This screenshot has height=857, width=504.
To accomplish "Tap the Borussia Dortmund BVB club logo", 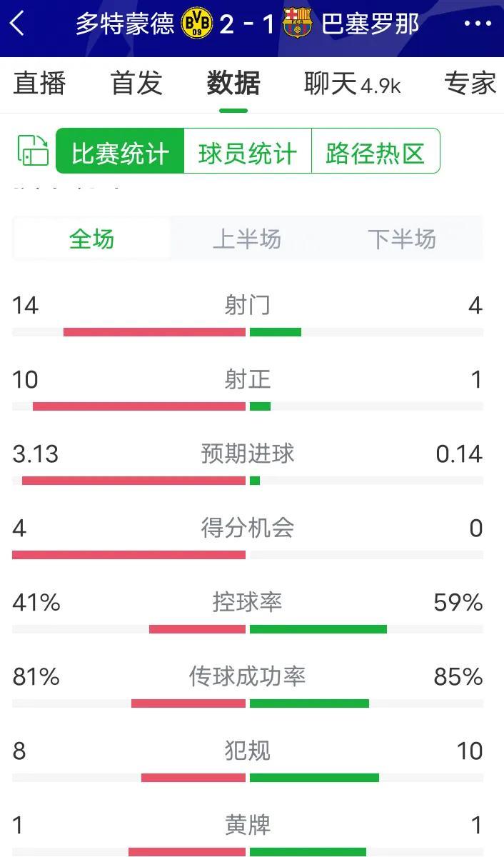I will point(197,24).
